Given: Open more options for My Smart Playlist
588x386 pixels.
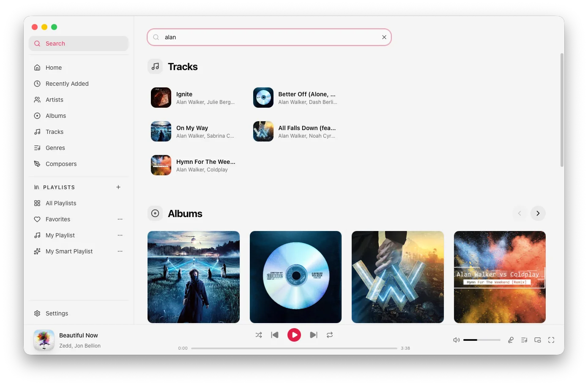Looking at the screenshot, I should tap(120, 251).
